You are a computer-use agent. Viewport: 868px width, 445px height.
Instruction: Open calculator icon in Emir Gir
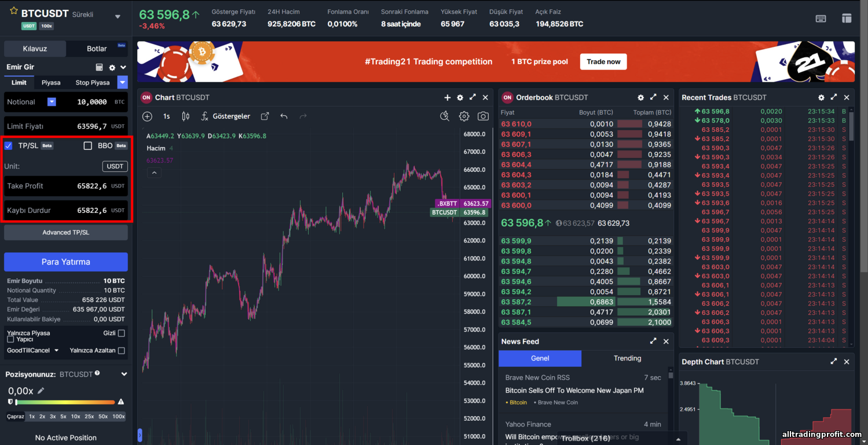tap(100, 68)
